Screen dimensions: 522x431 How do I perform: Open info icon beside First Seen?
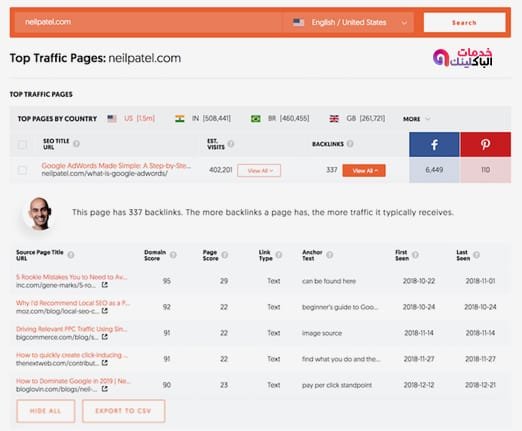415,255
